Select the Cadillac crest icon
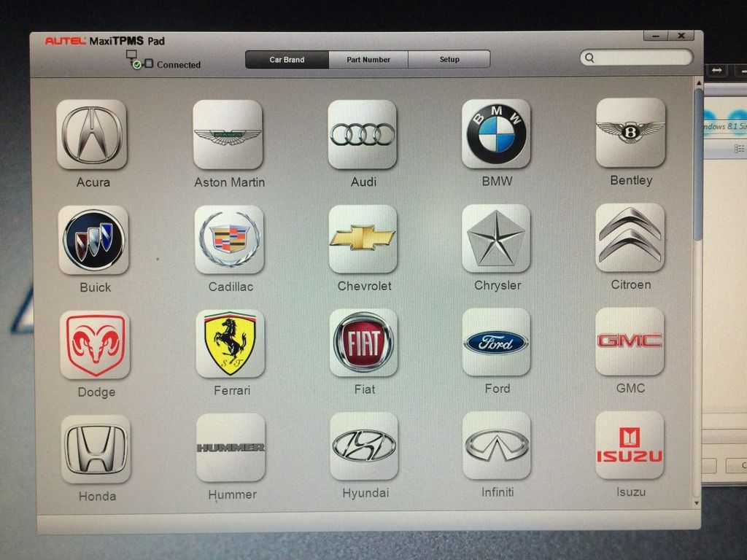 click(x=229, y=239)
